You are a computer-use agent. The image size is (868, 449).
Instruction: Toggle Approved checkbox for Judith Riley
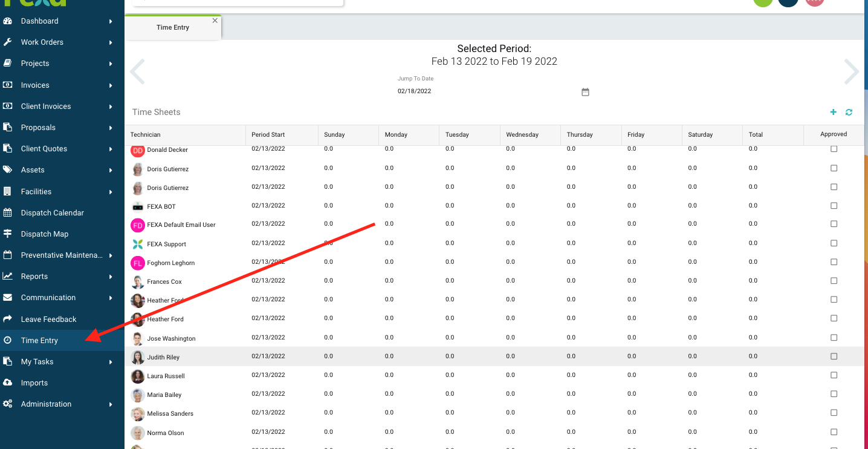pos(834,356)
